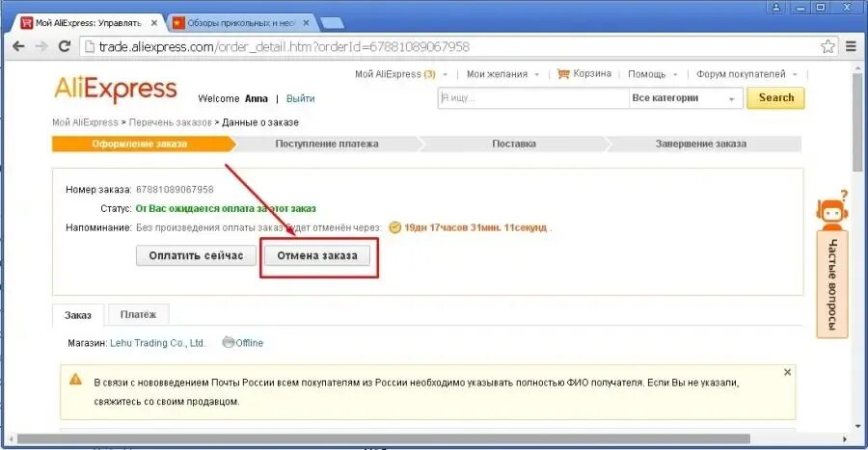Click the vertical scrollbar down arrow
This screenshot has height=450, width=868.
click(858, 426)
